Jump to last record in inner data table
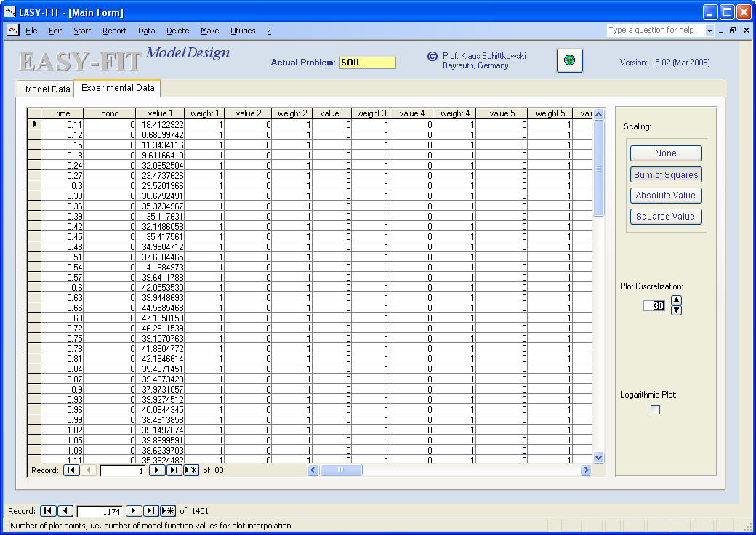Viewport: 756px width, 535px height. (174, 470)
